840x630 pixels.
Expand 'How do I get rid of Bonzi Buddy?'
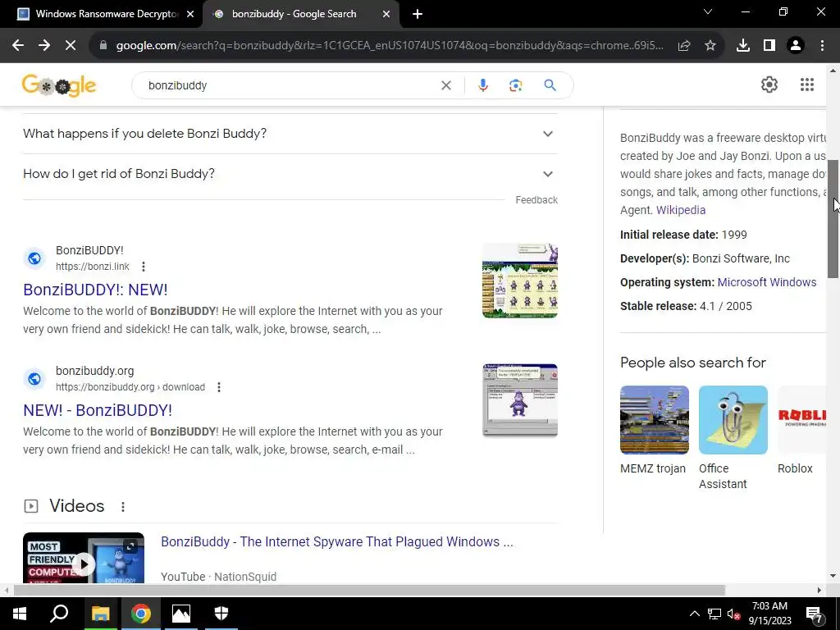[x=290, y=174]
